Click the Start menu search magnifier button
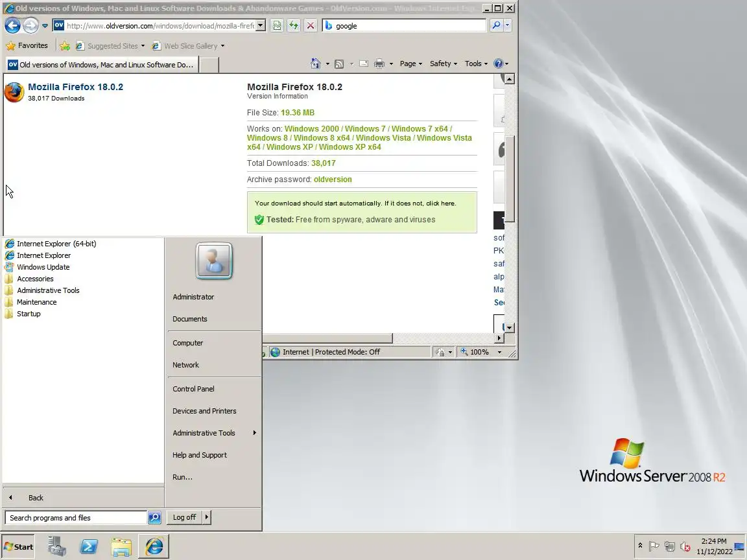 pos(154,518)
